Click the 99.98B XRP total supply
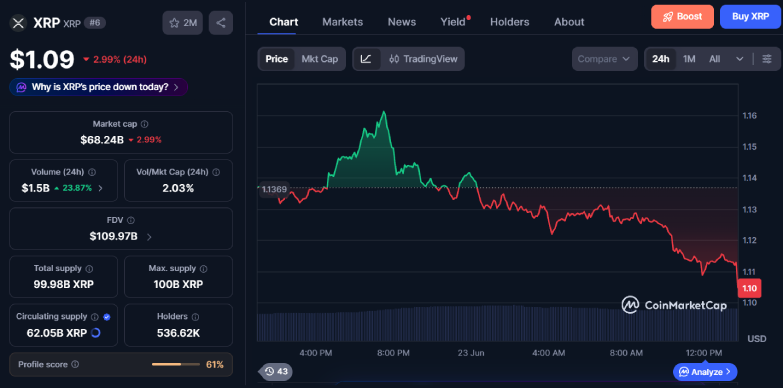The height and width of the screenshot is (388, 783). tap(64, 285)
